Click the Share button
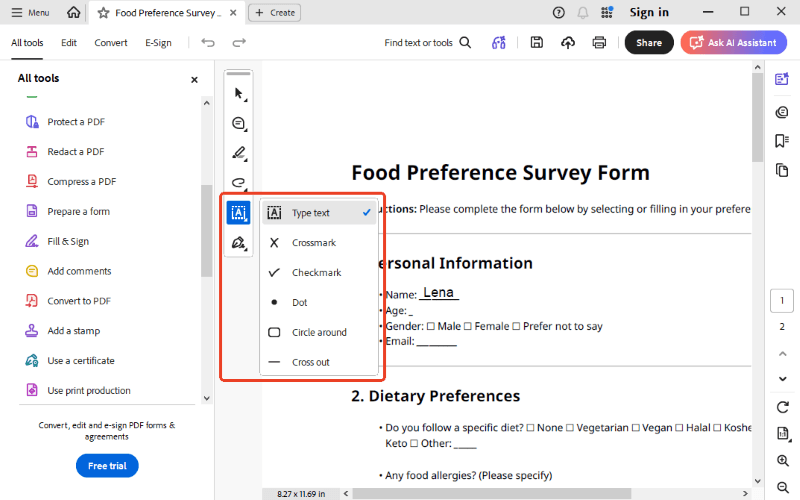800x500 pixels. pyautogui.click(x=649, y=43)
